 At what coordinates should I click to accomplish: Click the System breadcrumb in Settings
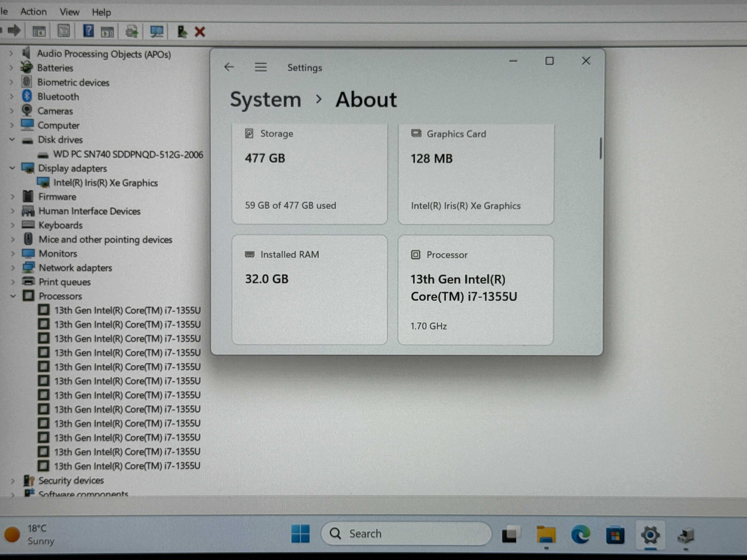click(265, 100)
